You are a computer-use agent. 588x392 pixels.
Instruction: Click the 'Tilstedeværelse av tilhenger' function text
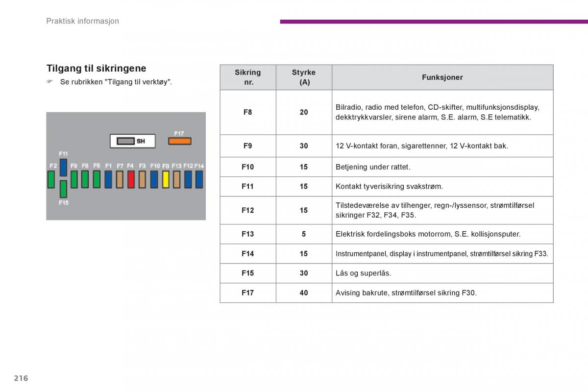pyautogui.click(x=435, y=210)
